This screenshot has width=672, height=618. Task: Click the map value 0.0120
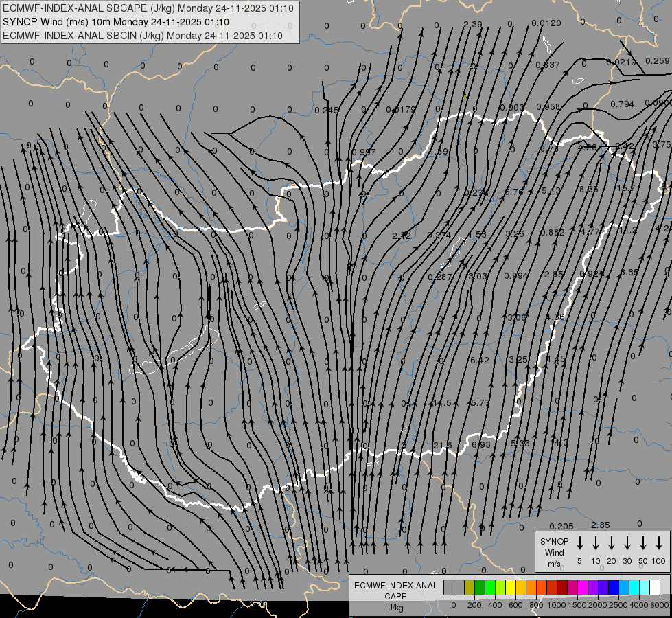[x=546, y=23]
